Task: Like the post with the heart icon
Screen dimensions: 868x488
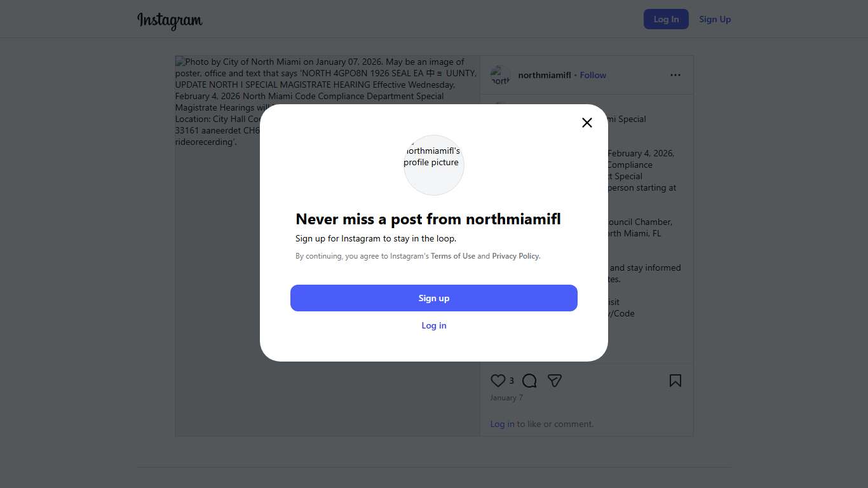Action: [x=498, y=381]
